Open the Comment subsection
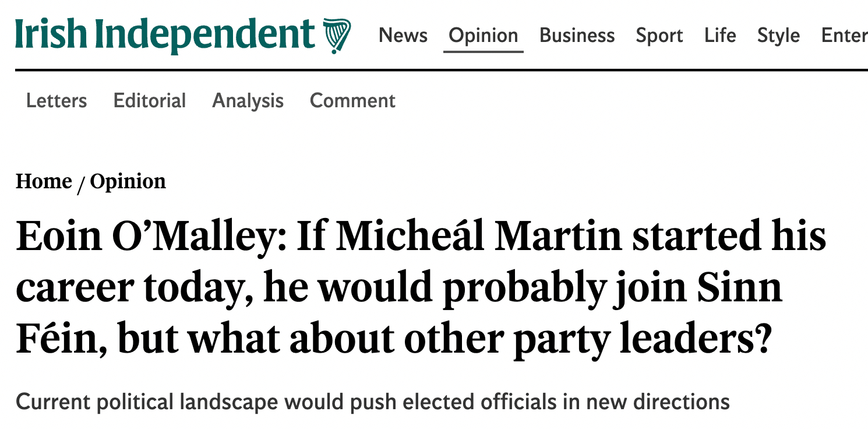Viewport: 868px width, 429px height. 352,101
